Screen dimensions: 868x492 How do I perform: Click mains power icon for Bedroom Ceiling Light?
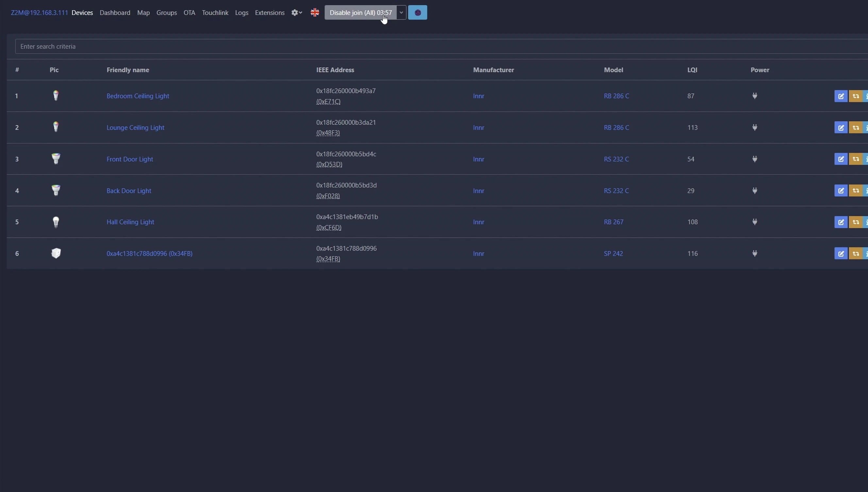tap(755, 96)
